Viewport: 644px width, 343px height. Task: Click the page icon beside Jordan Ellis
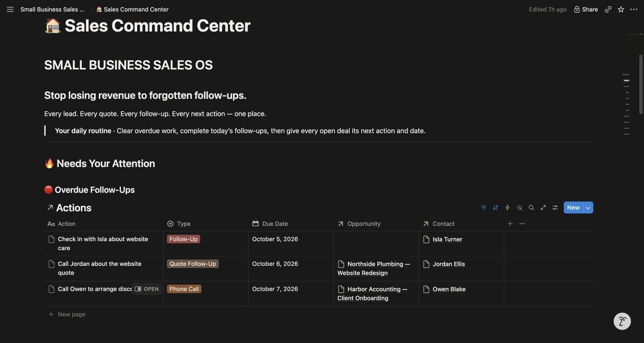coord(426,264)
